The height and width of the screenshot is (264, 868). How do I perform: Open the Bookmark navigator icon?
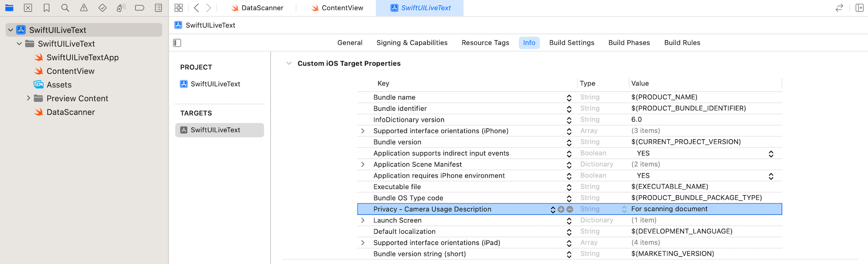coord(47,8)
